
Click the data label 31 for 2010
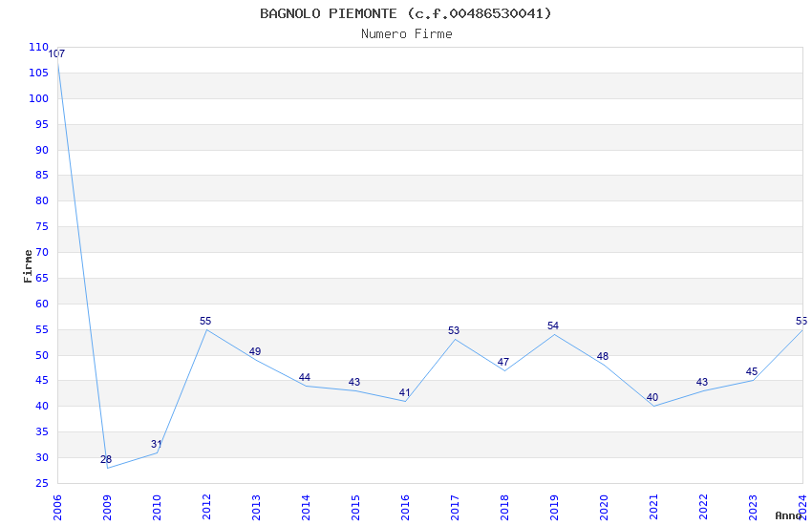(156, 444)
